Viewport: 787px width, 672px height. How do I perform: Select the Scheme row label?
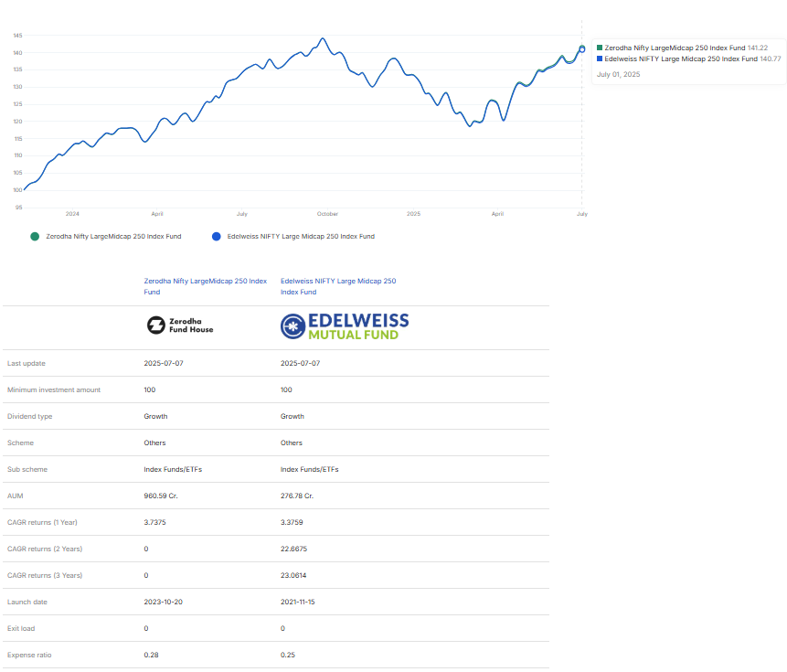(20, 443)
